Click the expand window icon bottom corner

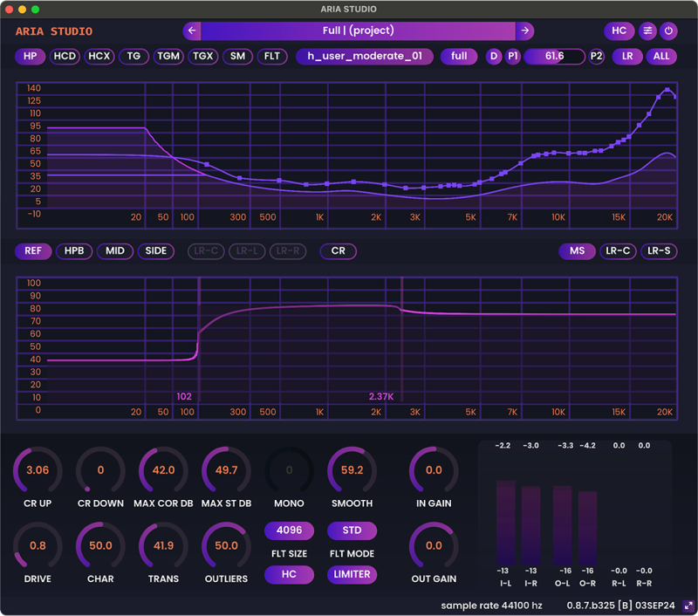click(x=688, y=606)
